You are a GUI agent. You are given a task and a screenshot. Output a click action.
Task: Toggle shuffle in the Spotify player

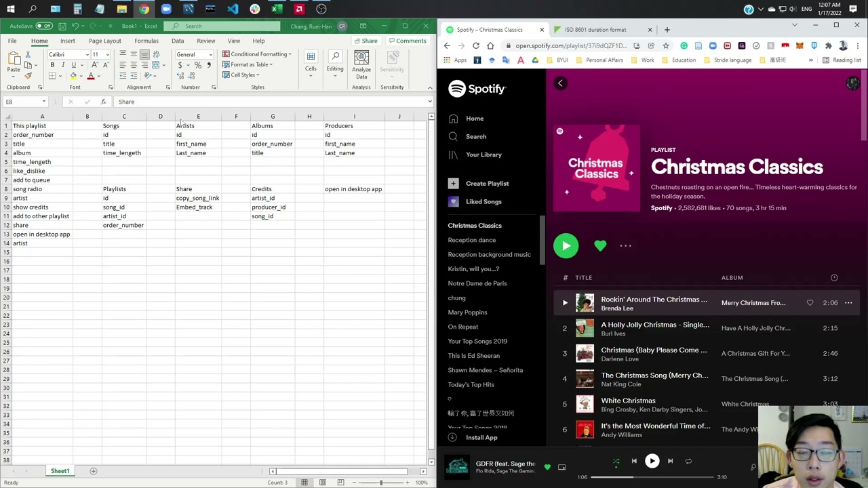(616, 461)
